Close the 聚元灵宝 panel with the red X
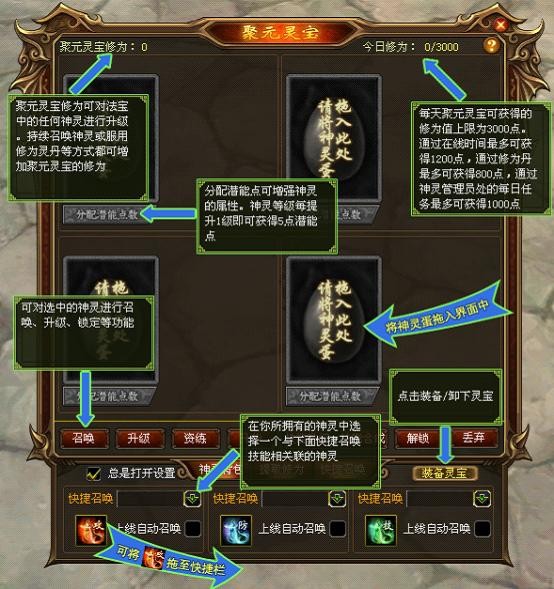This screenshot has width=554, height=589. coord(500,25)
